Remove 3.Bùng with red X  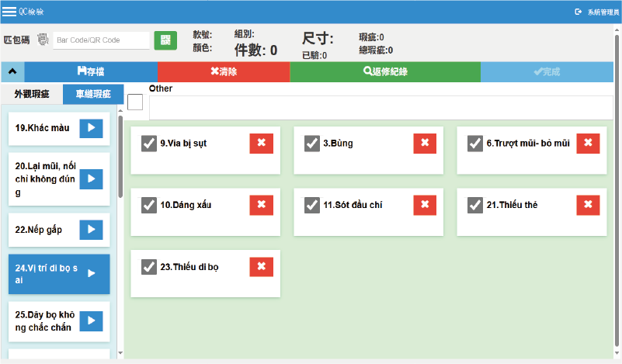(x=425, y=143)
